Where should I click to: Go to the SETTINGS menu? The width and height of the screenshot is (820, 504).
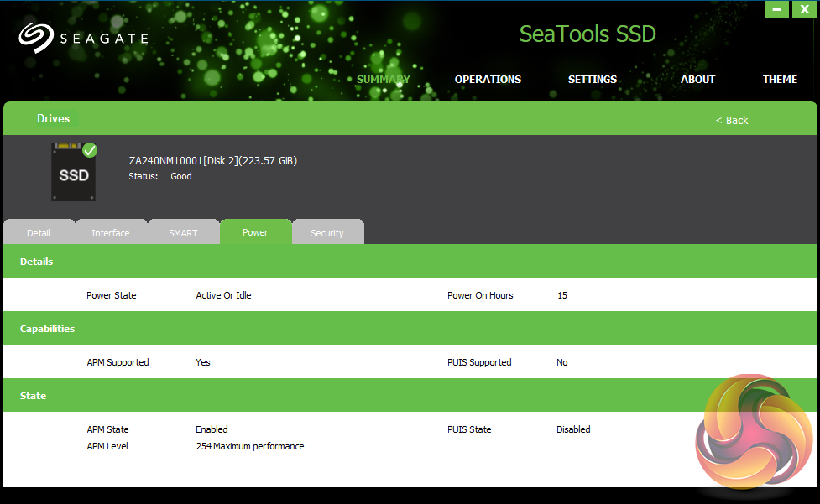point(593,80)
